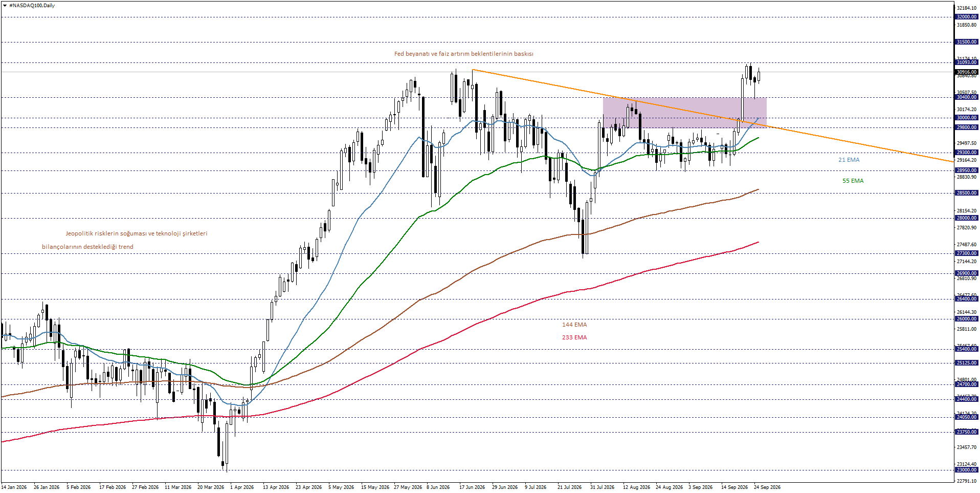Click the 28950.00 price level label
This screenshot has width=980, height=493.
point(966,170)
